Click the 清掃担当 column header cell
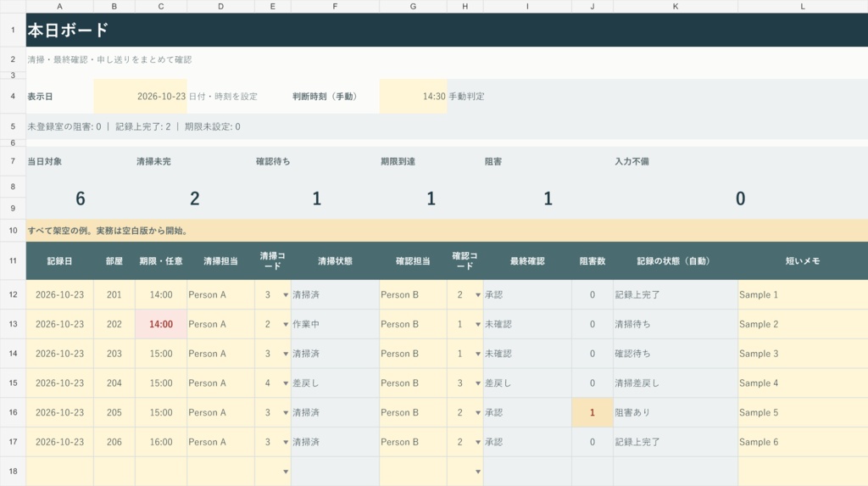868x486 pixels. (221, 261)
